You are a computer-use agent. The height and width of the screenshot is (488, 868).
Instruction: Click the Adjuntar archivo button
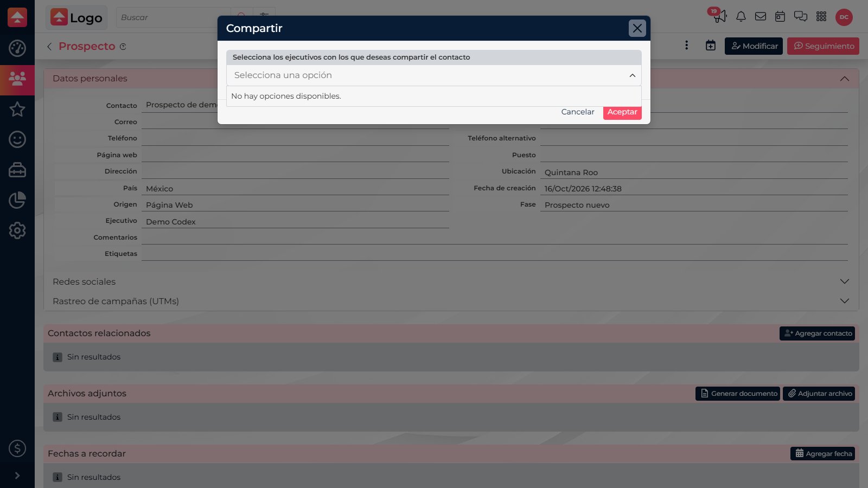[819, 394]
